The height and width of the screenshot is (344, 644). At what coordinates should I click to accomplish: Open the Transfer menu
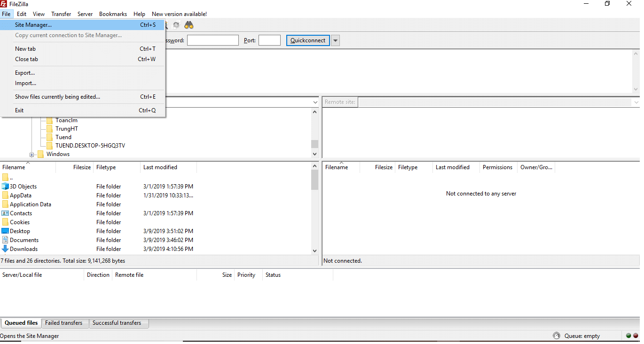(x=61, y=14)
